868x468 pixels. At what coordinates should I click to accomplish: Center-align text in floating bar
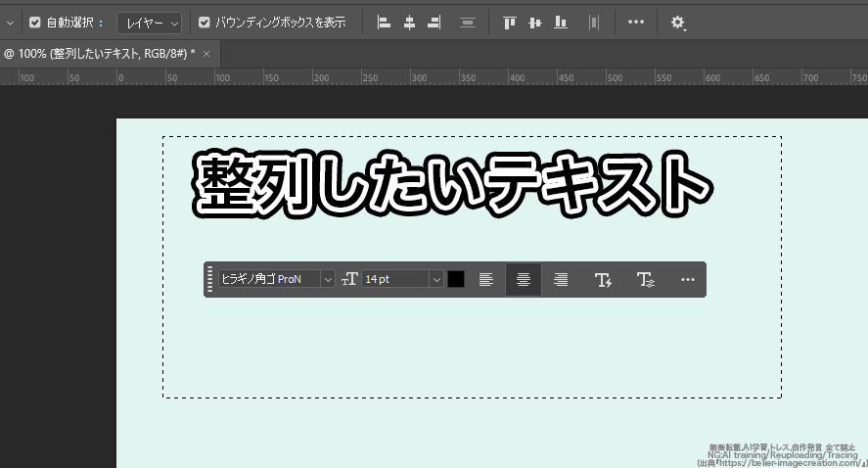524,279
